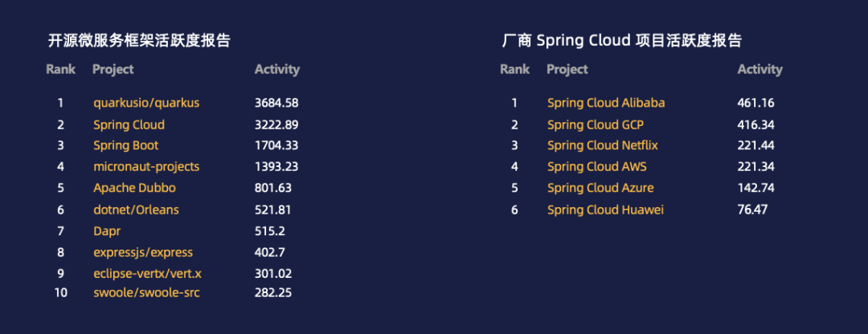The width and height of the screenshot is (868, 334).
Task: Select the Spring Cloud Huawei project
Action: (605, 210)
